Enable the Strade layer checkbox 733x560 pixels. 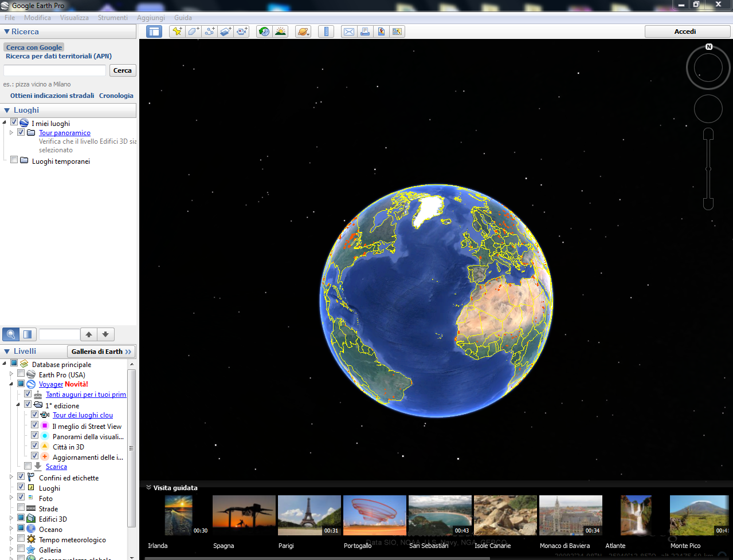coord(21,508)
